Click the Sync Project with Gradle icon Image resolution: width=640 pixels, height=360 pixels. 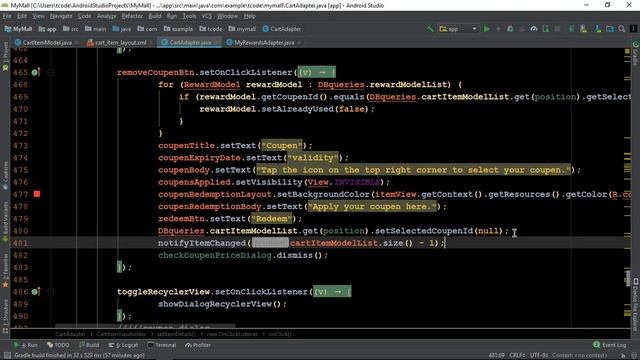pyautogui.click(x=571, y=29)
